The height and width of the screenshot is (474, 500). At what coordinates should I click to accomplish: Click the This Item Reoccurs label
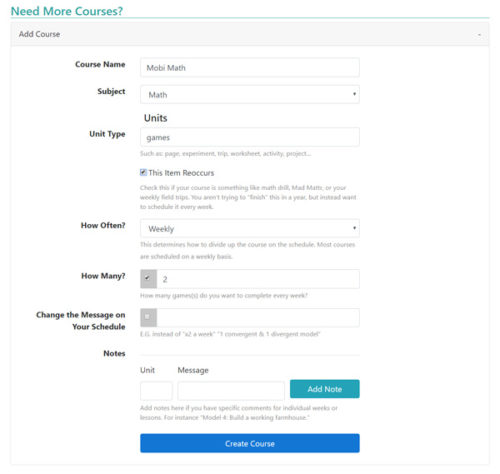(x=181, y=173)
